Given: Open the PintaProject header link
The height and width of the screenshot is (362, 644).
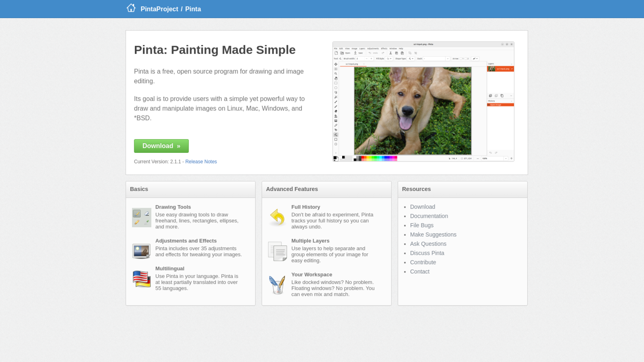Looking at the screenshot, I should [x=159, y=9].
